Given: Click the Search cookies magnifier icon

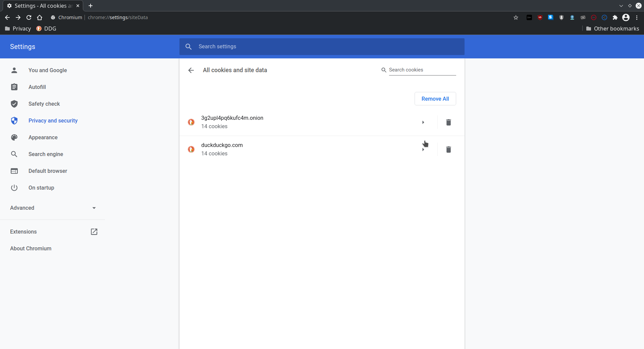Looking at the screenshot, I should 384,70.
